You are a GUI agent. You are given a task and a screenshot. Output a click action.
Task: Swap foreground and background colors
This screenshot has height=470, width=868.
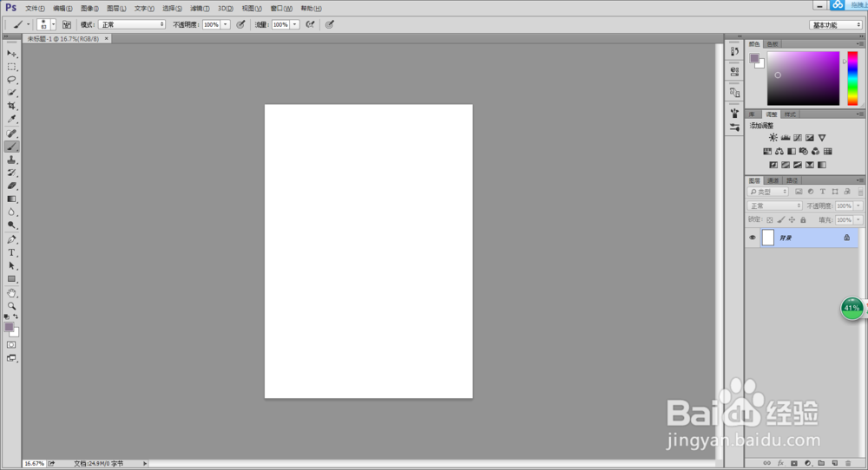[16, 317]
